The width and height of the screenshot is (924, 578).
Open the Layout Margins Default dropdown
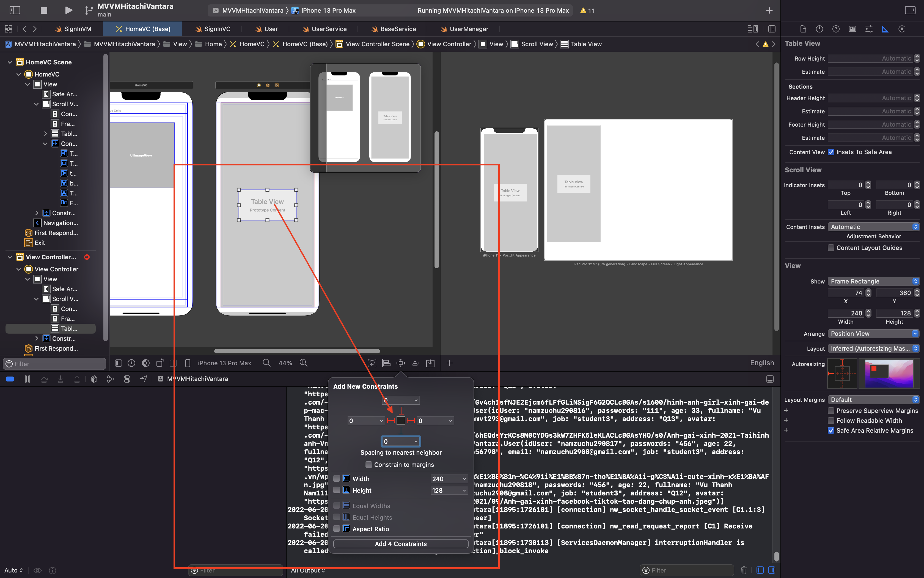tap(873, 399)
